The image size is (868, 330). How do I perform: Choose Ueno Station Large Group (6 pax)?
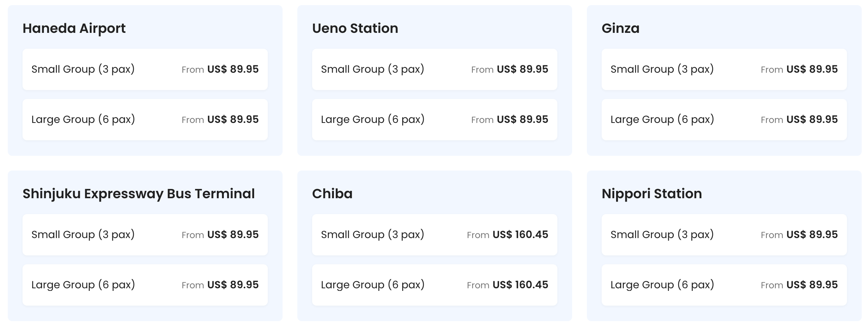point(434,120)
